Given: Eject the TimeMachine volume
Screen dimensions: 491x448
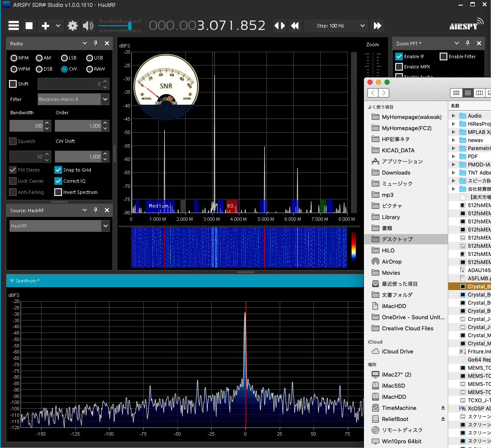Looking at the screenshot, I should tap(443, 408).
